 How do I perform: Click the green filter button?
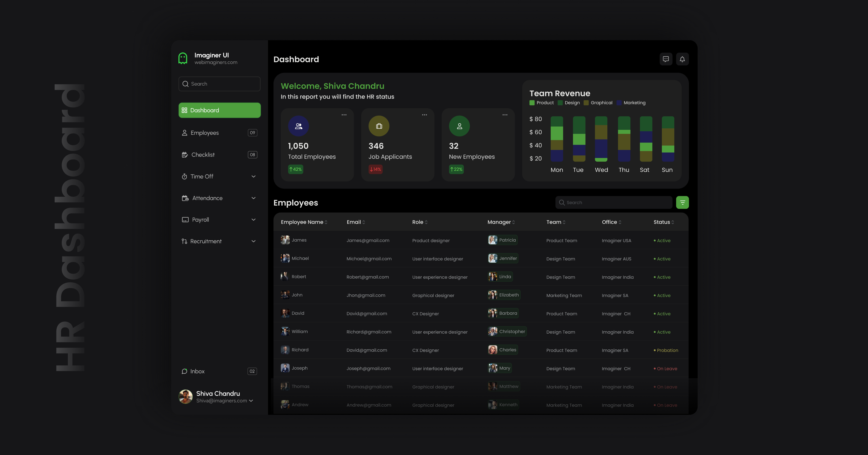coord(682,203)
